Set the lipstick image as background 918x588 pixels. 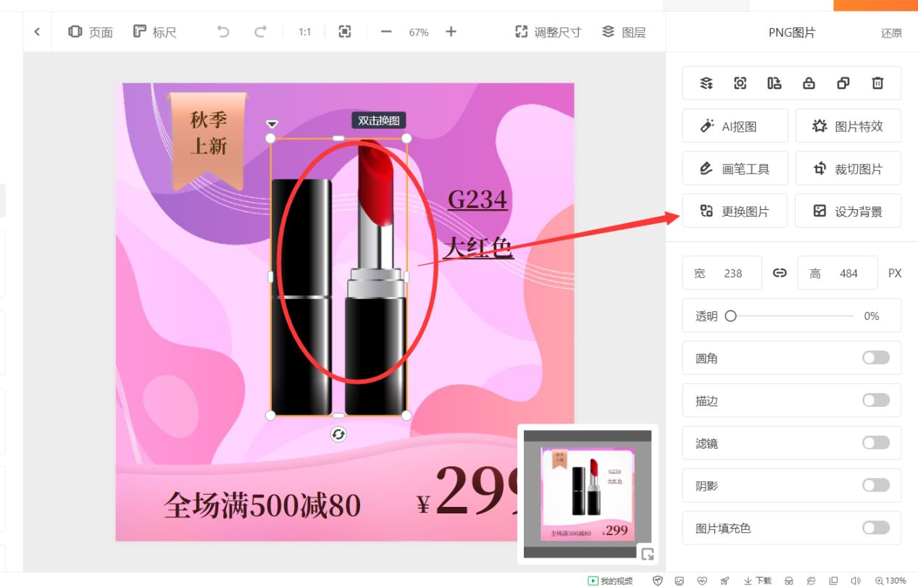pos(848,211)
